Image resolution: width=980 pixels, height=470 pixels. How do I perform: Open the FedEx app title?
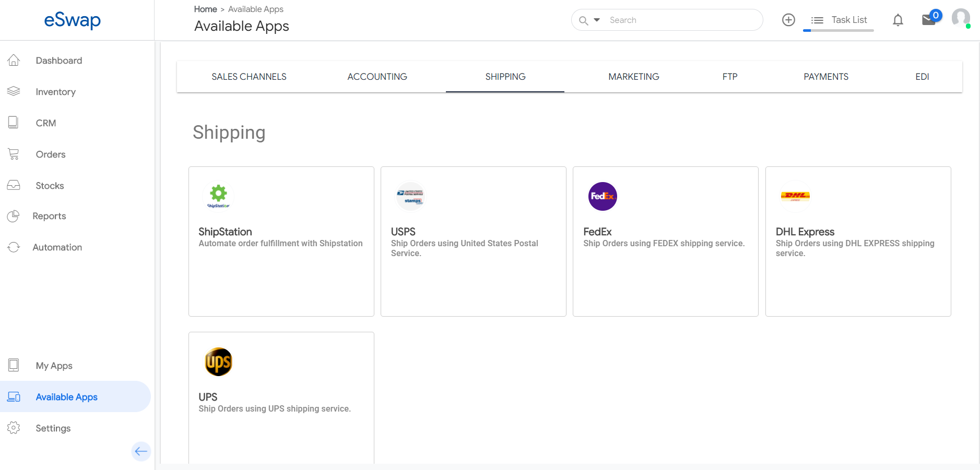point(597,232)
